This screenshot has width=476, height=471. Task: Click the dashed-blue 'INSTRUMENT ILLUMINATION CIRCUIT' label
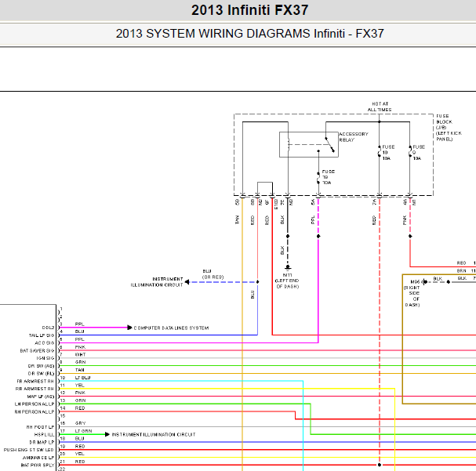coord(157,282)
